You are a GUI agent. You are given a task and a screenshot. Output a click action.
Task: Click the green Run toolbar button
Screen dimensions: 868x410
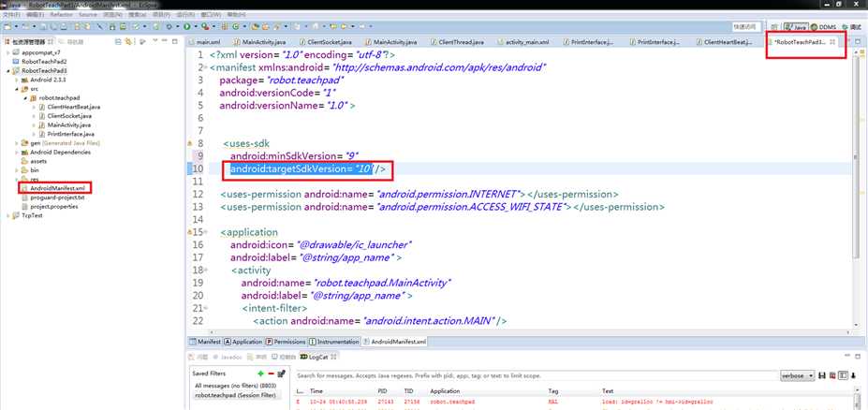click(x=187, y=26)
